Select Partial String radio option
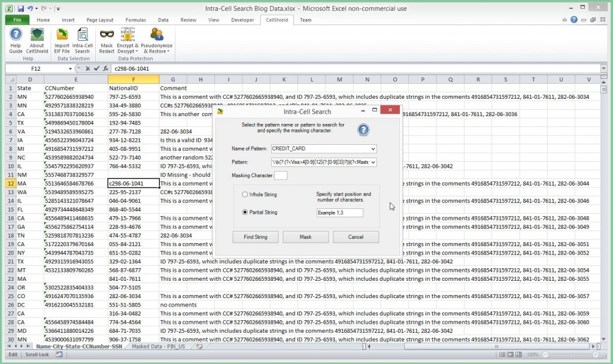613x364 pixels. (245, 213)
